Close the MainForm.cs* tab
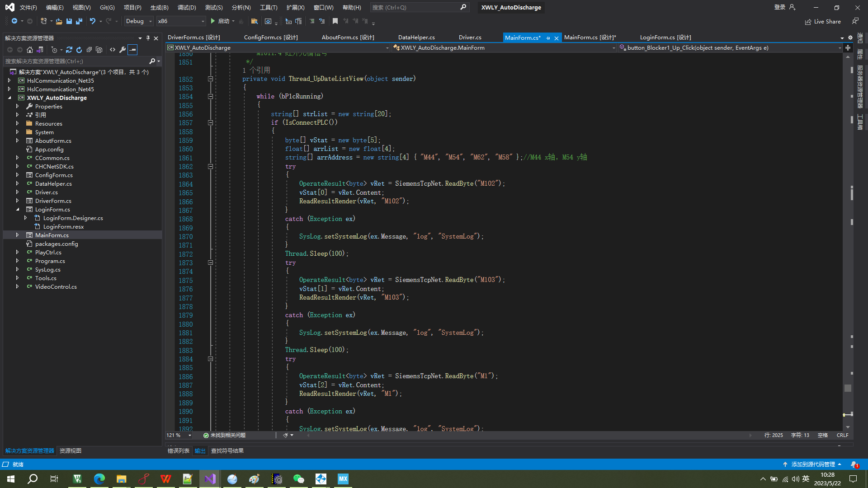 [557, 38]
